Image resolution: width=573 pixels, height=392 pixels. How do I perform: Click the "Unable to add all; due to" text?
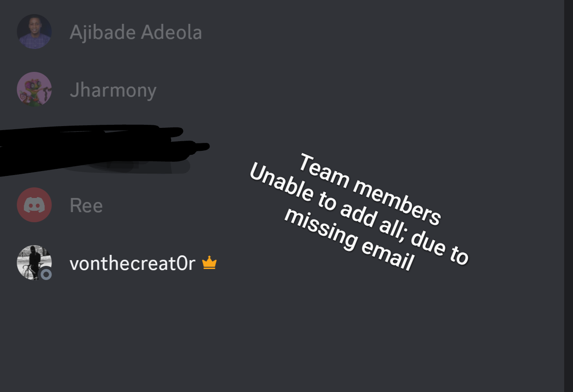pyautogui.click(x=359, y=214)
